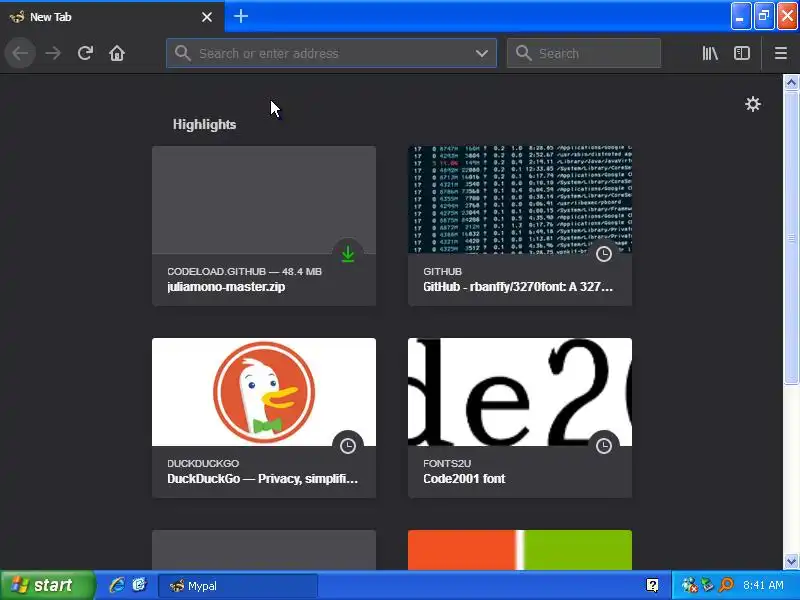Click the vertical scrollbar thumb
Viewport: 800px width, 600px height.
pyautogui.click(x=791, y=237)
